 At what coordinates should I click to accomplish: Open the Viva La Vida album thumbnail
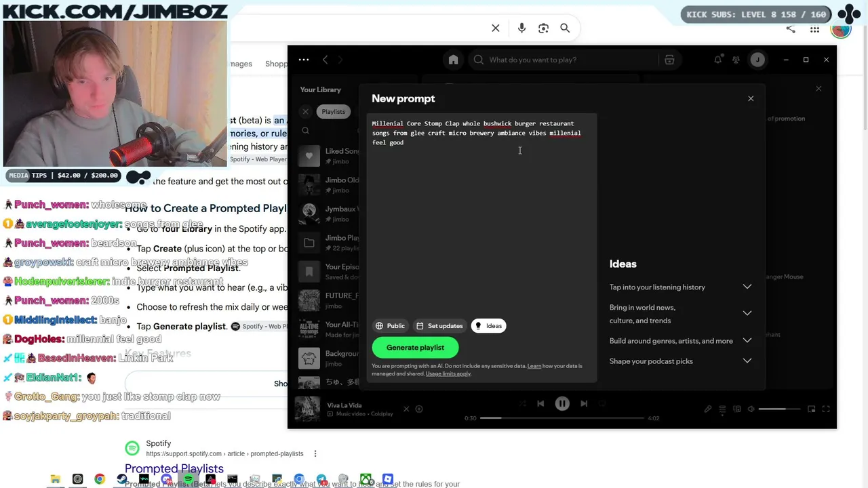click(307, 409)
